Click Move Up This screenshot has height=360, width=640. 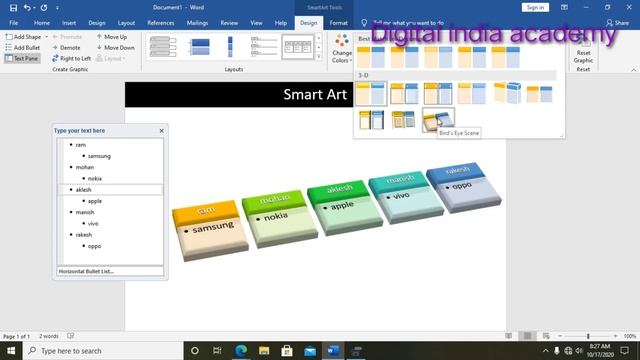tap(112, 37)
